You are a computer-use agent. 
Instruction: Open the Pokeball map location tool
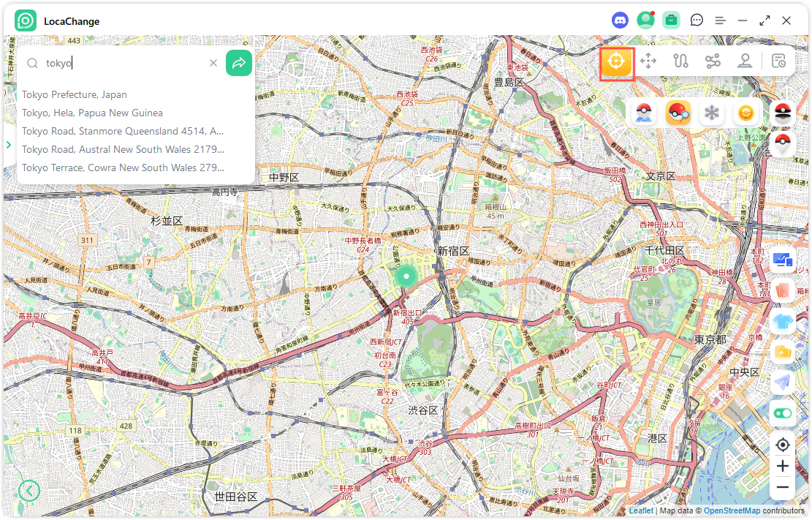pos(644,113)
